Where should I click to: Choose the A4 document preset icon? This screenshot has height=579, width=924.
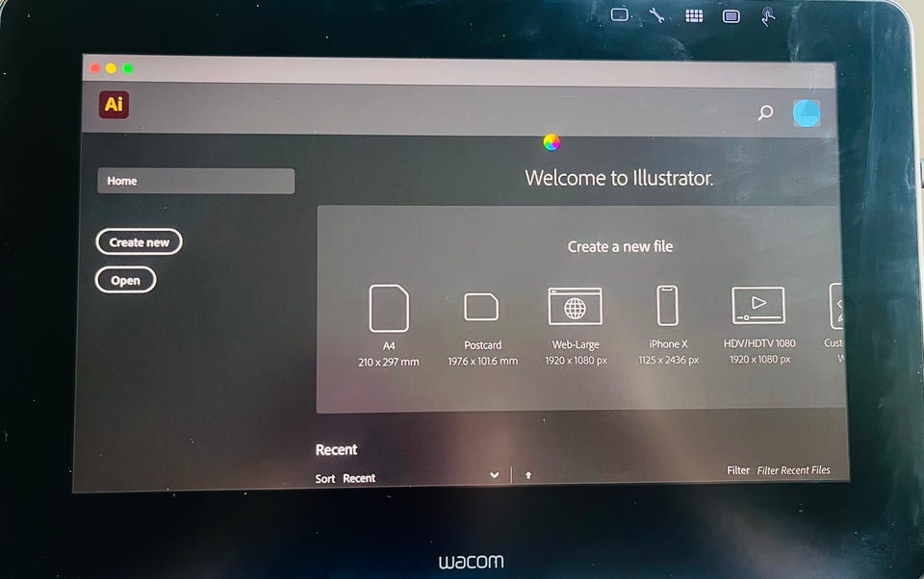tap(389, 308)
